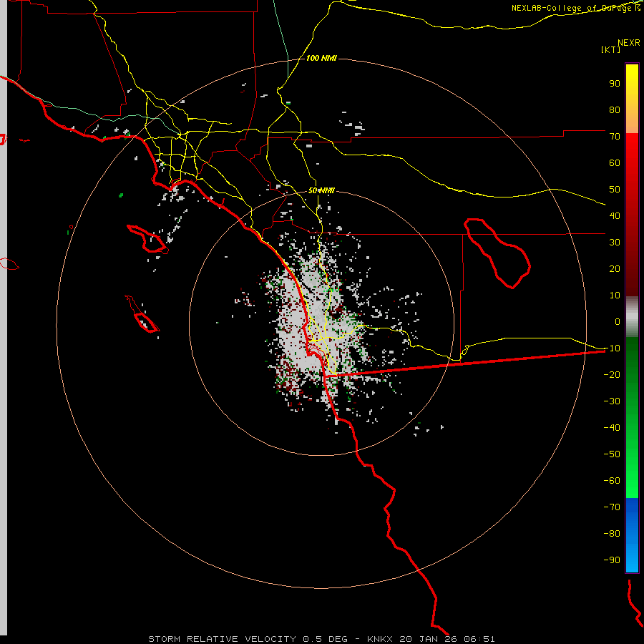The height and width of the screenshot is (644, 644).
Task: Click the -50 value on velocity scale
Action: tap(612, 454)
